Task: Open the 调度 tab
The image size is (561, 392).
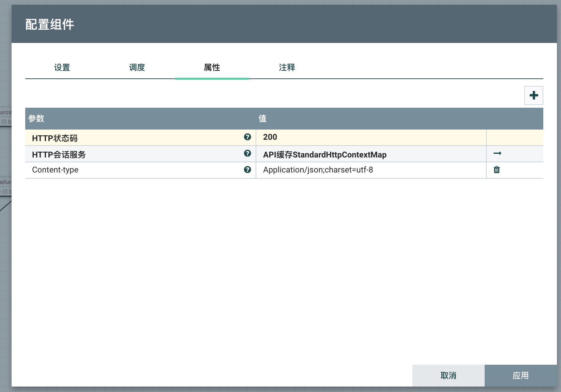Action: 137,67
